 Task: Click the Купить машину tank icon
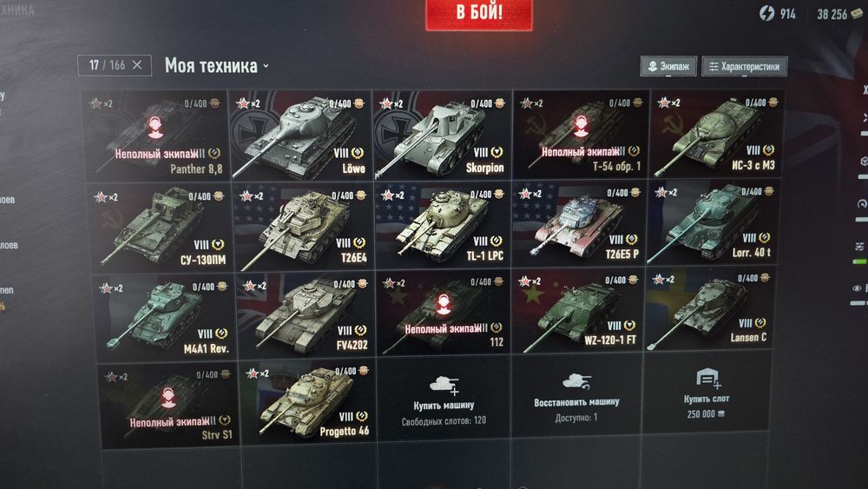click(x=444, y=384)
